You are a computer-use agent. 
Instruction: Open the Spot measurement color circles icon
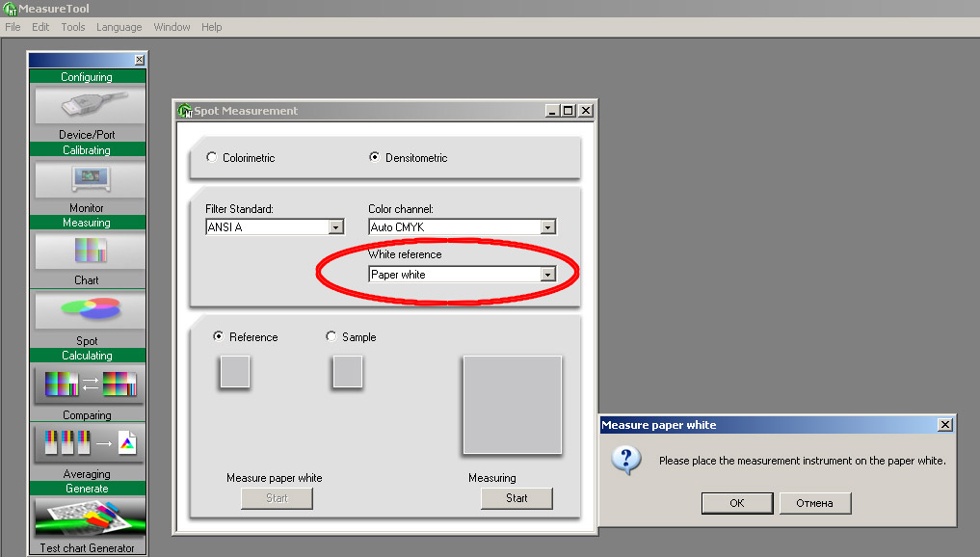(88, 310)
